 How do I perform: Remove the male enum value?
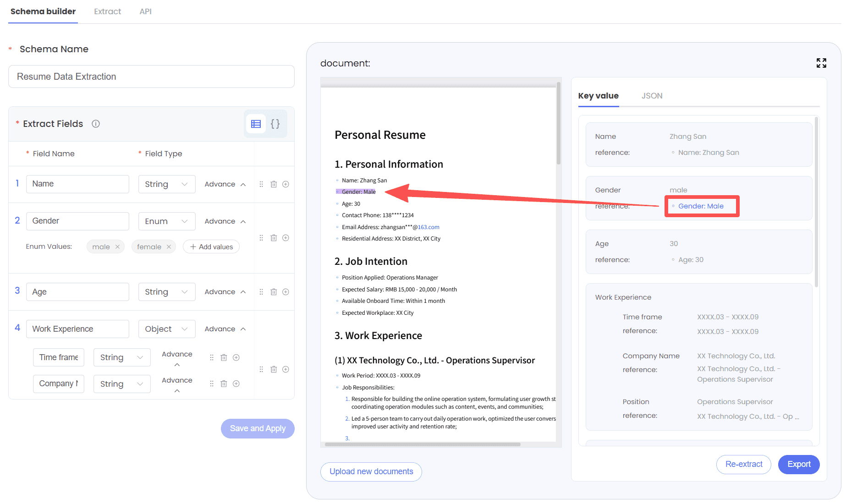click(117, 247)
